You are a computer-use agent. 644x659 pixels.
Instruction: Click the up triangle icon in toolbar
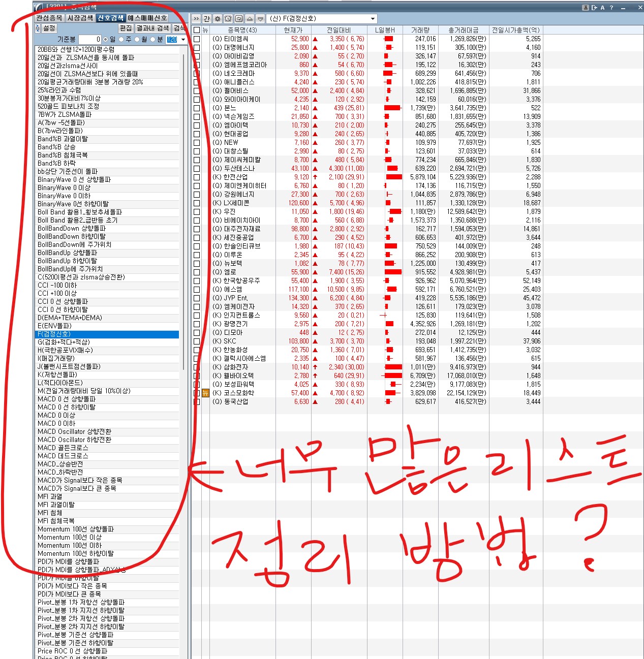pos(250,19)
